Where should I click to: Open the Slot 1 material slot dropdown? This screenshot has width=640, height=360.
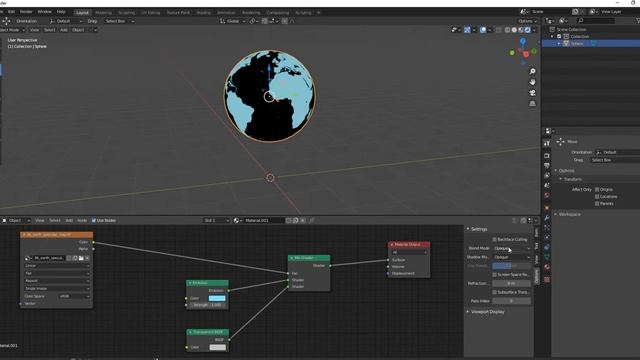(x=216, y=220)
